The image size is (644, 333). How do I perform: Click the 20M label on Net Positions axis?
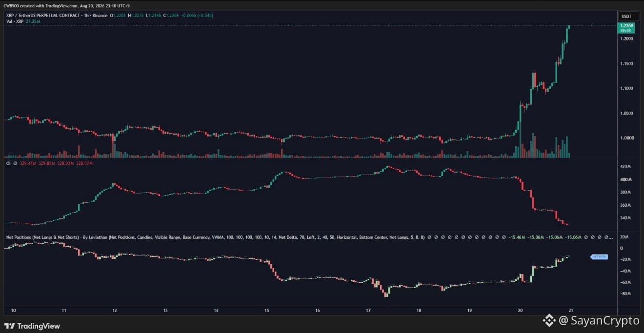tap(624, 237)
